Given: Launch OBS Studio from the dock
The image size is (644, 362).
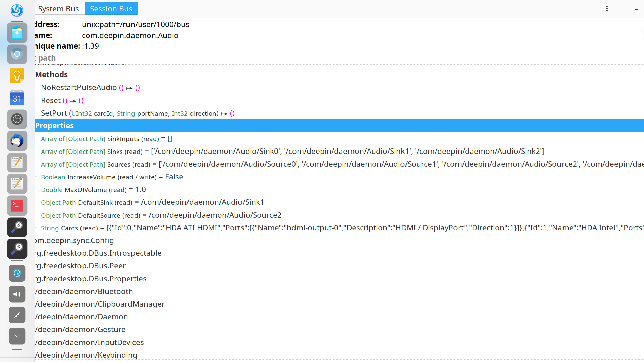Looking at the screenshot, I should 17,119.
